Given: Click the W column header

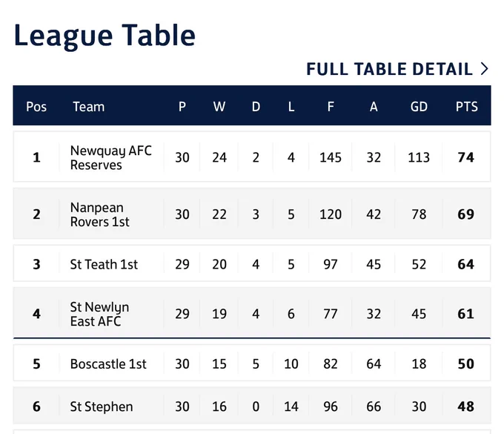Looking at the screenshot, I should [x=219, y=107].
